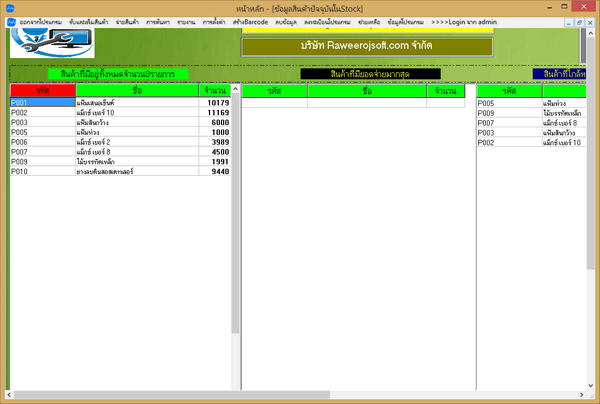
Task: Open the ลบข้อมูล (delete data) menu
Action: coord(286,22)
